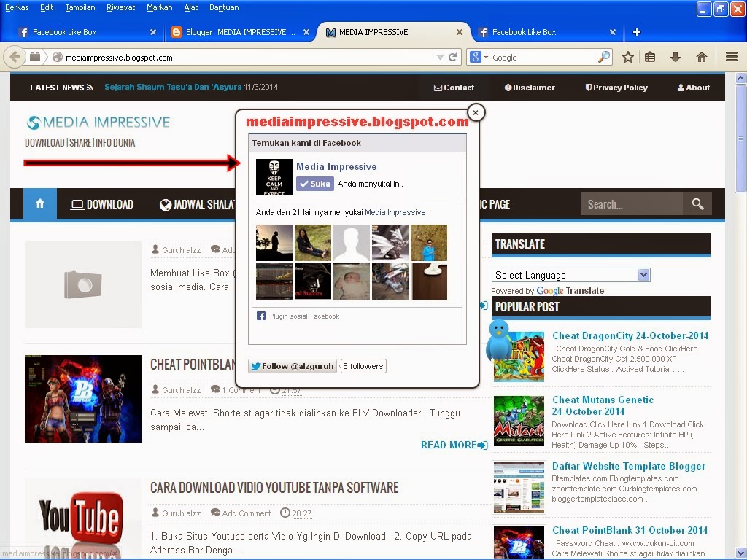Click the DOWNLOAD navigation item
Image resolution: width=747 pixels, height=560 pixels.
tap(102, 204)
